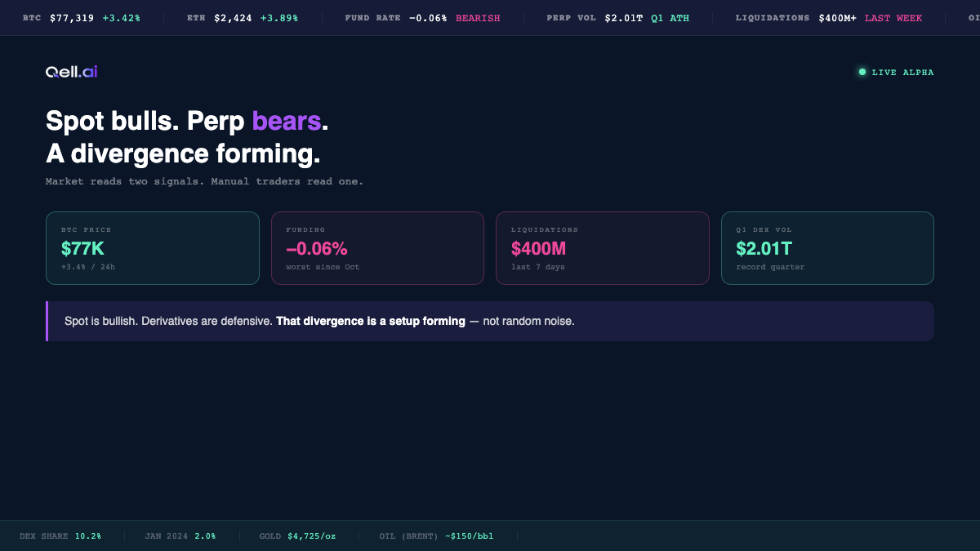
Task: Select Jan 2024 2.0% bottom item
Action: 180,536
